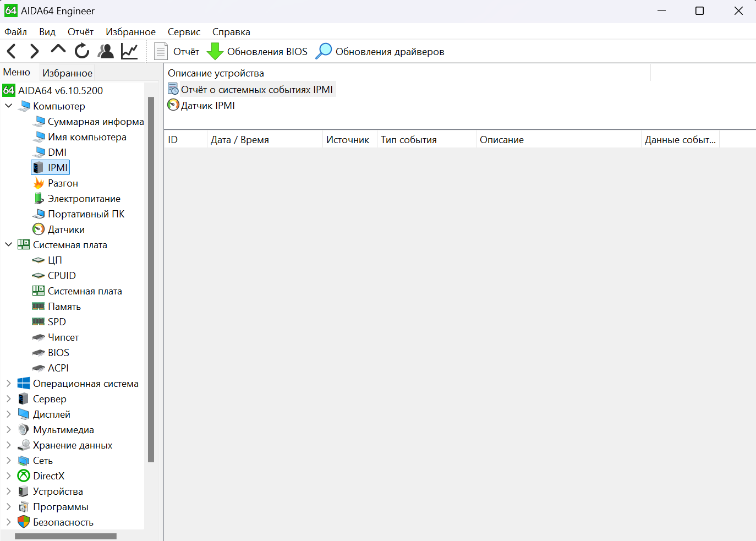This screenshot has width=756, height=541.
Task: Switch to the Меню tab
Action: 17,72
